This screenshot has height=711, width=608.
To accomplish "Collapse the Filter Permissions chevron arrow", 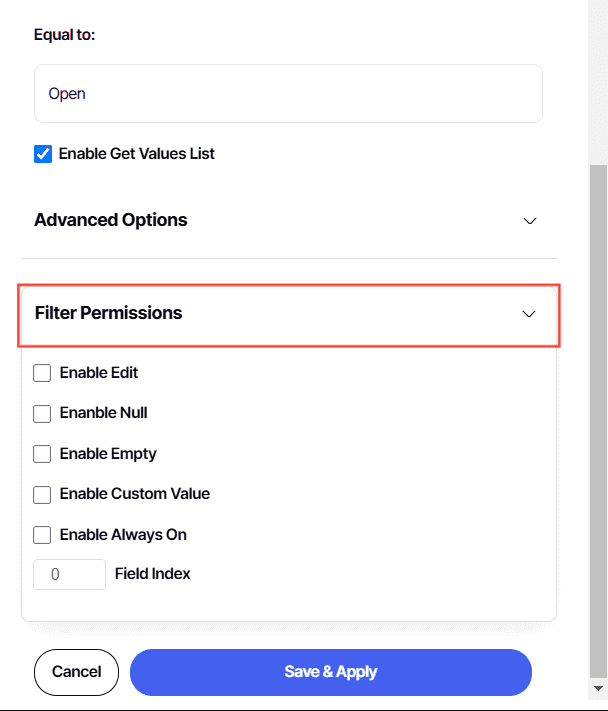I will click(x=529, y=314).
